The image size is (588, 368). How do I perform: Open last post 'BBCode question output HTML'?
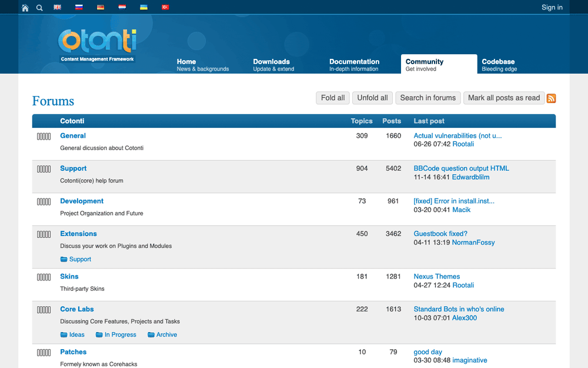(x=461, y=168)
